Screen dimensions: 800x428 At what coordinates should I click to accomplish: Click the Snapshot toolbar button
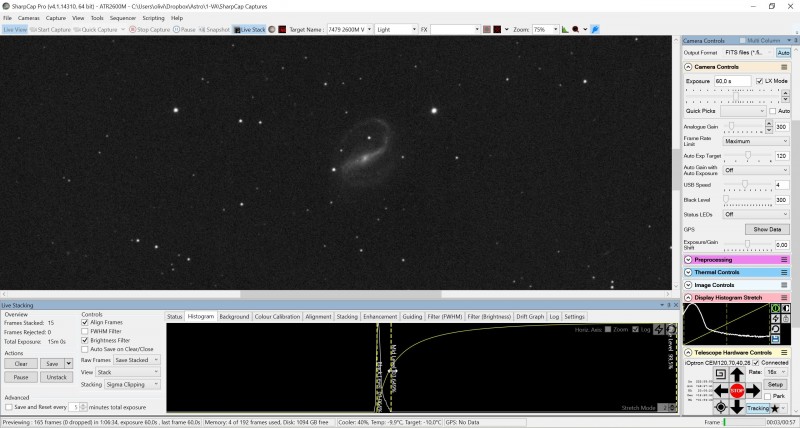[214, 30]
